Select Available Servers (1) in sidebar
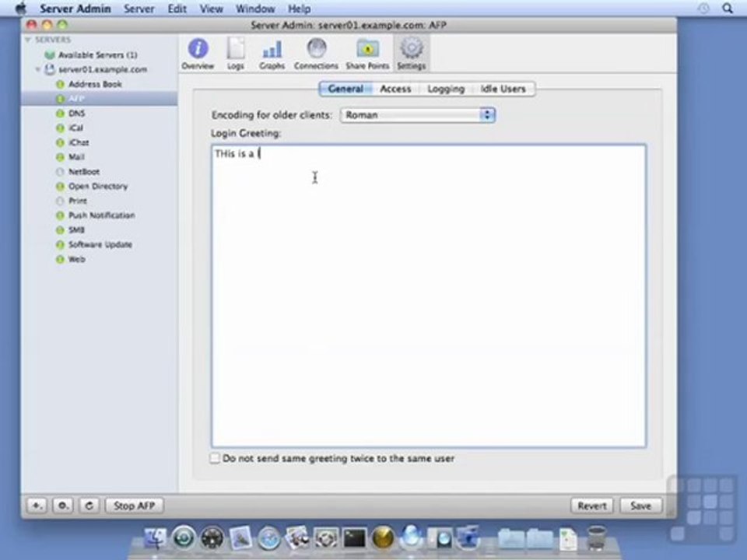Viewport: 747px width, 560px height. 98,54
